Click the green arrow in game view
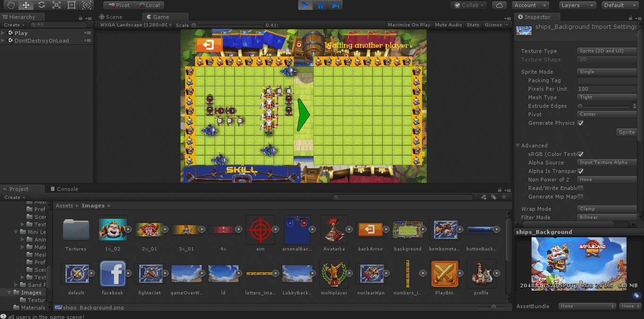The image size is (644, 319). click(x=303, y=115)
